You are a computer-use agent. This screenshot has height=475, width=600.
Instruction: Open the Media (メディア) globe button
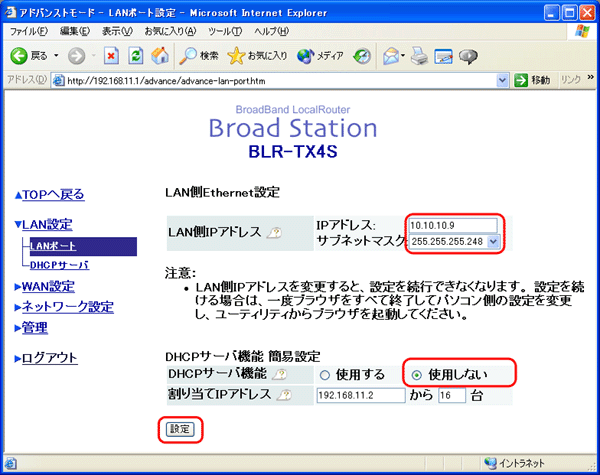[x=320, y=56]
